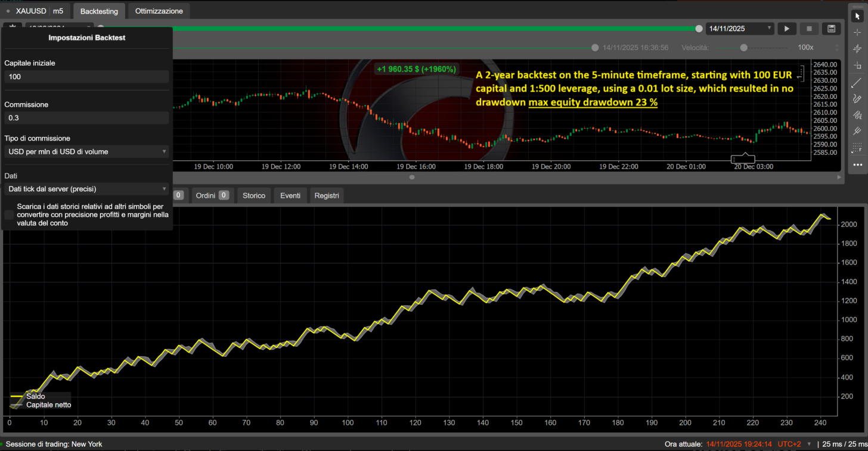
Task: Click the Sessione di trading: New York status
Action: 54,444
